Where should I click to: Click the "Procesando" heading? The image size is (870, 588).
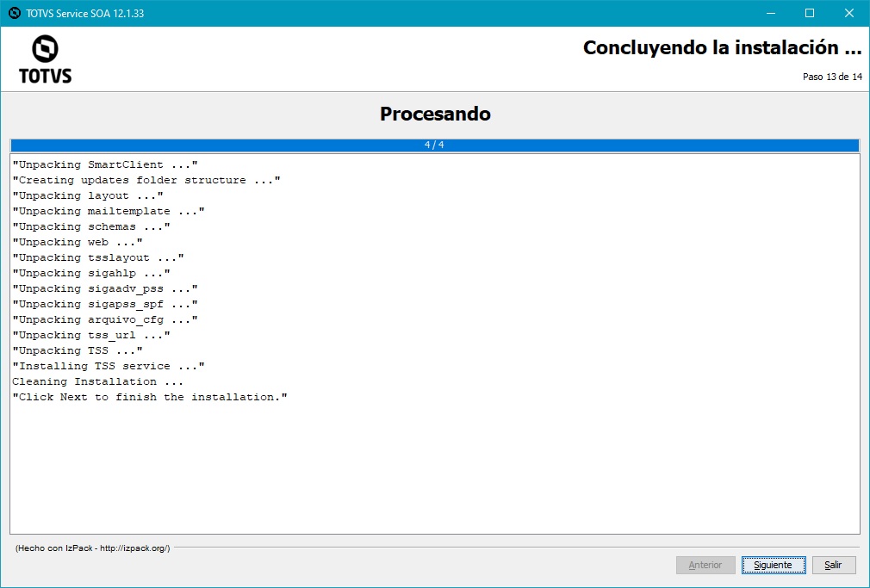pyautogui.click(x=435, y=114)
